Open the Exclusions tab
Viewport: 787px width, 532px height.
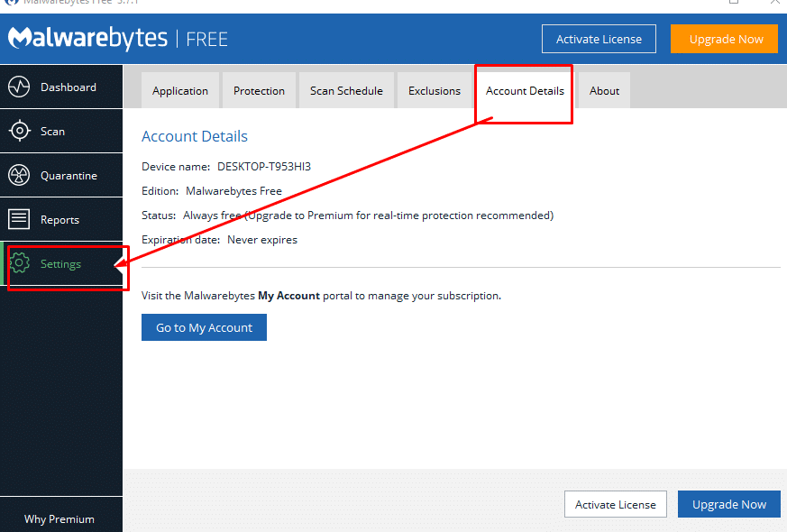pos(435,90)
